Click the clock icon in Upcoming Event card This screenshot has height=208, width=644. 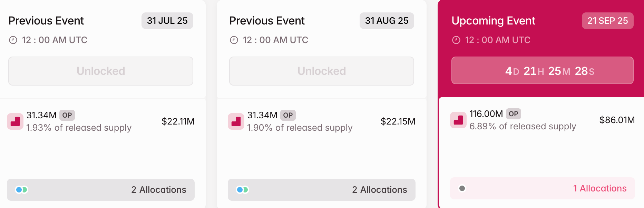point(456,40)
